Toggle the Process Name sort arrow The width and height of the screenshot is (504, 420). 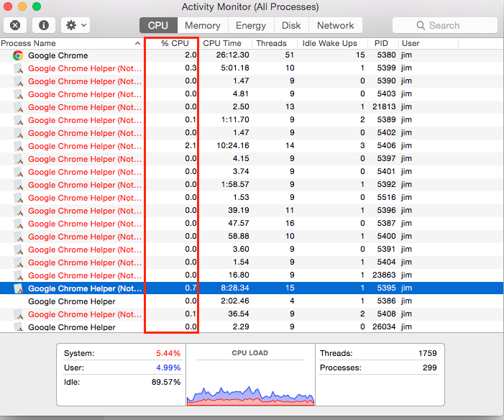point(137,43)
